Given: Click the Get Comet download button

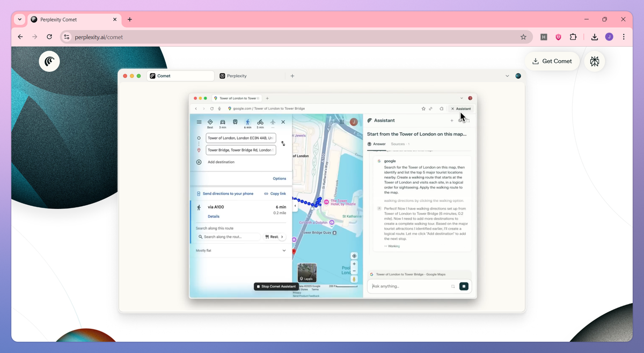Looking at the screenshot, I should (x=552, y=61).
